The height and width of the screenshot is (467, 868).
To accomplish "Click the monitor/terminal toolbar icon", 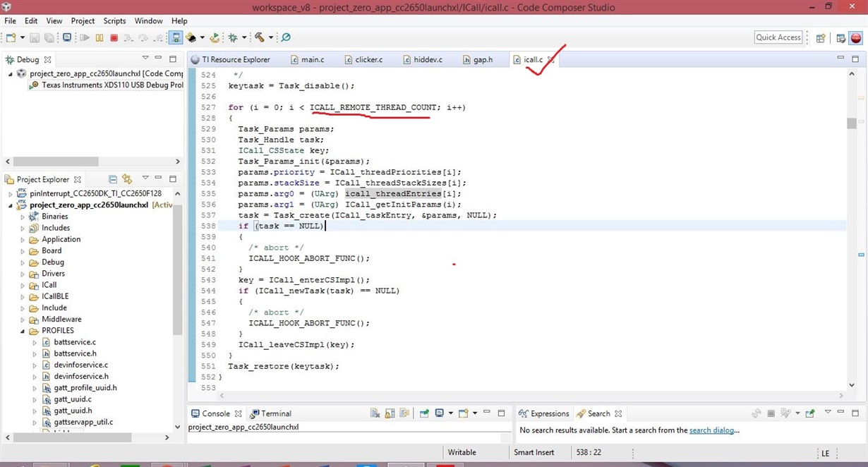I will [67, 37].
